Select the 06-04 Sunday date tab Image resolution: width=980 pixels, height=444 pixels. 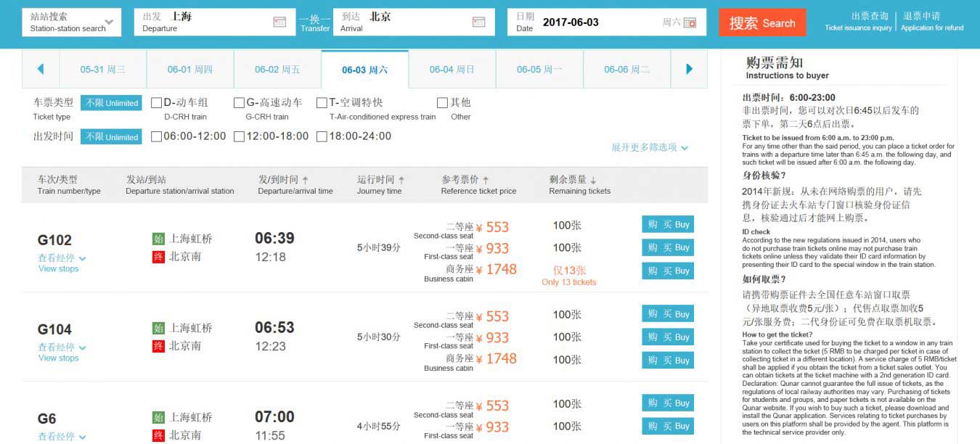(452, 70)
